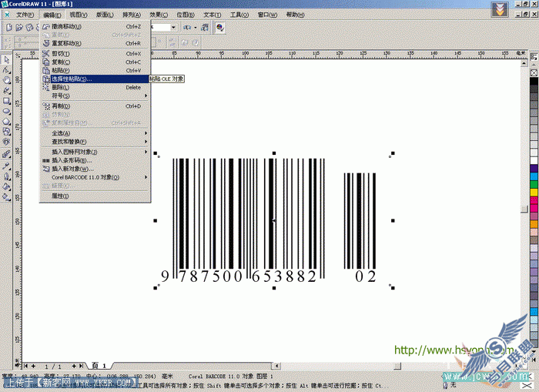Open the Outline tool flyout
The image size is (539, 392).
(6, 176)
